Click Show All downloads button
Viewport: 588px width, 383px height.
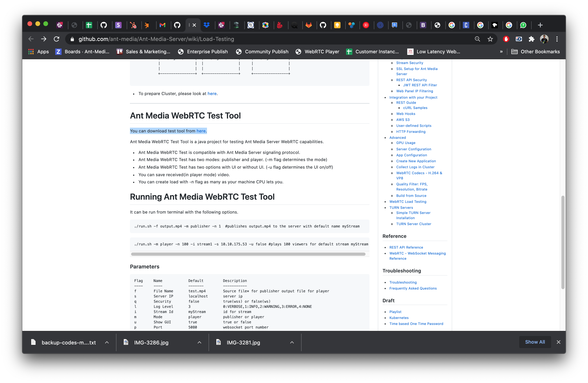(x=535, y=342)
